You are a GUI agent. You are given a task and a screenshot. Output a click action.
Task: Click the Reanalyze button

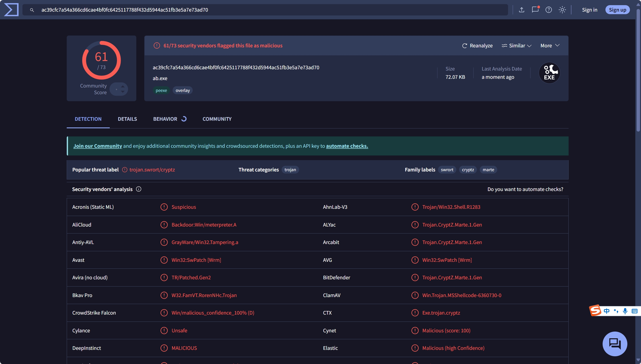click(x=477, y=46)
